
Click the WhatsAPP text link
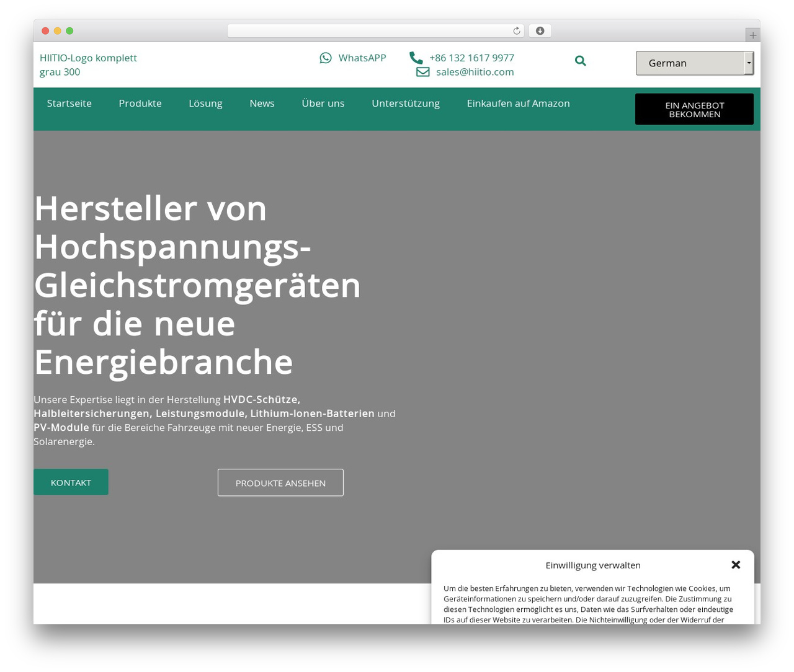coord(362,58)
